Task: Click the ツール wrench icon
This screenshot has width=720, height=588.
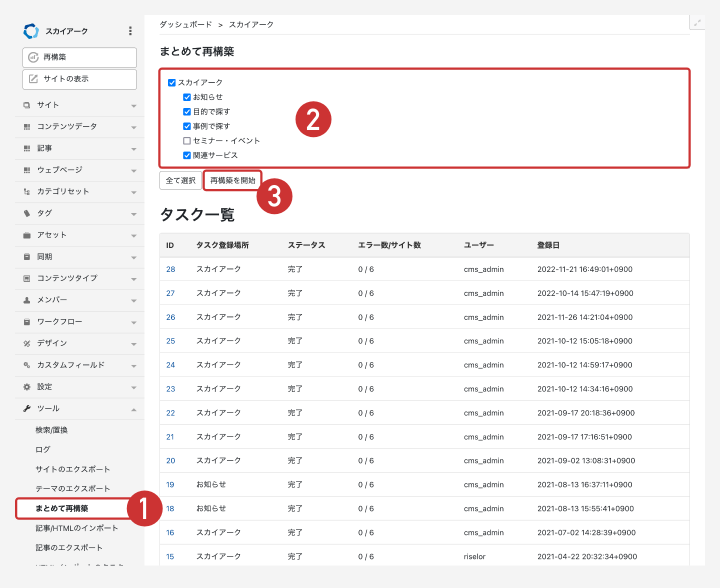Action: [27, 408]
